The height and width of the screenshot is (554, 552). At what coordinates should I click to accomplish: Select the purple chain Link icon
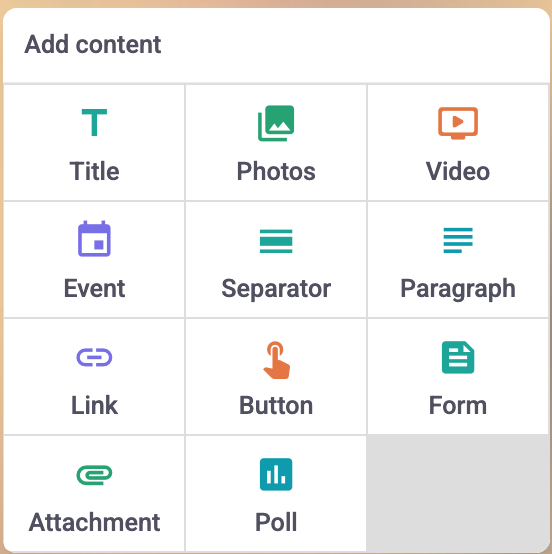pyautogui.click(x=94, y=357)
